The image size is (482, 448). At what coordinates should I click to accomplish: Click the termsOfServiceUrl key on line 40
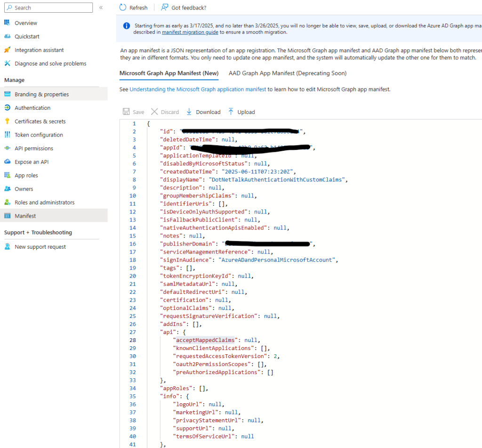[x=203, y=436]
